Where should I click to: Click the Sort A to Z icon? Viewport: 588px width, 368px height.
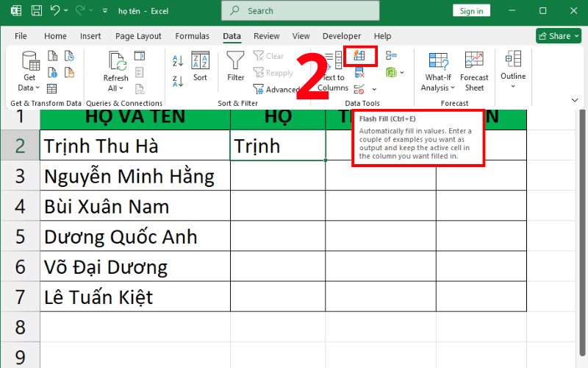(x=178, y=60)
